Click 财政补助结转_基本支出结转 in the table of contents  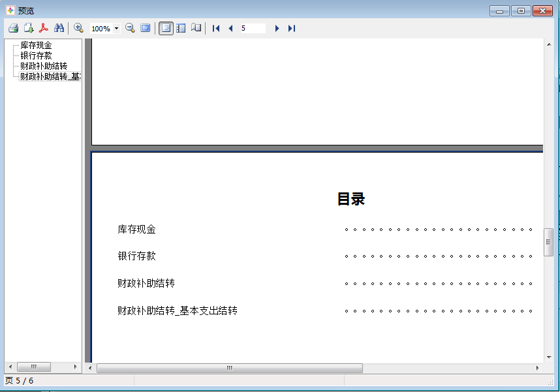point(177,311)
